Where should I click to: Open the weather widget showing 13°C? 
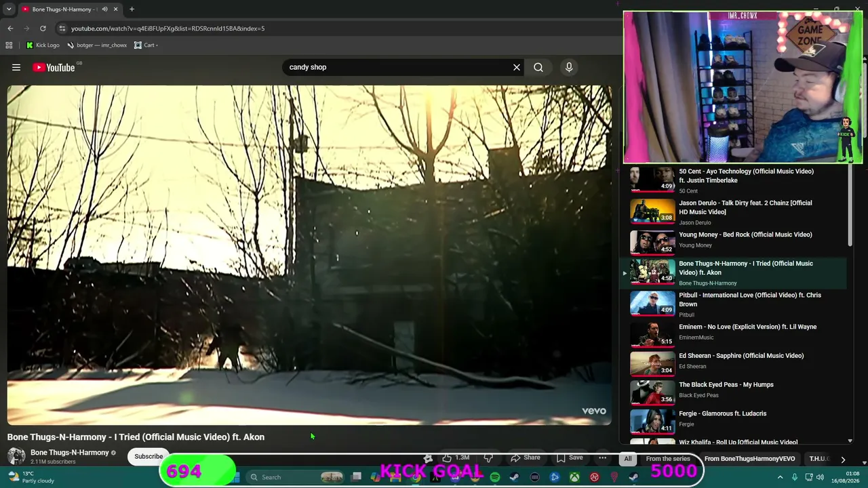point(31,477)
